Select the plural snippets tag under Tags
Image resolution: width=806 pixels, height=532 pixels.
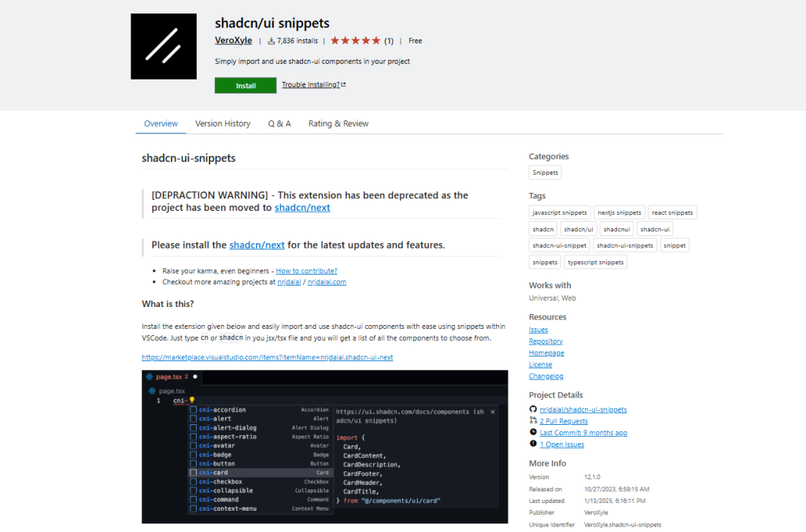[x=545, y=262]
